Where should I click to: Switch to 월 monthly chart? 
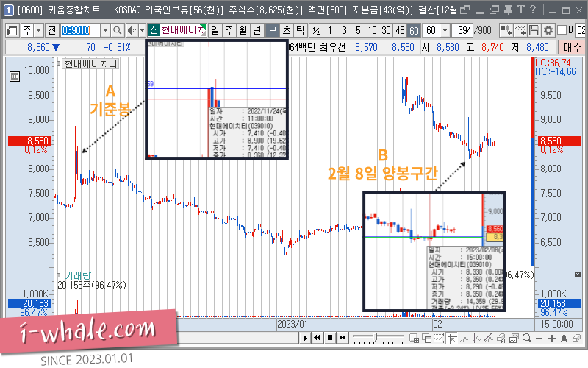243,30
